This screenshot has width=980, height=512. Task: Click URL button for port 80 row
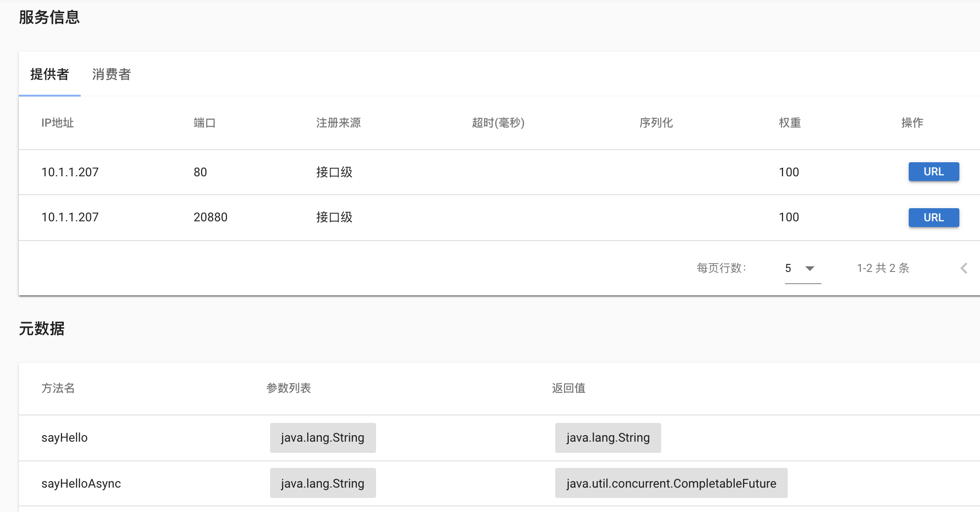[x=933, y=172]
